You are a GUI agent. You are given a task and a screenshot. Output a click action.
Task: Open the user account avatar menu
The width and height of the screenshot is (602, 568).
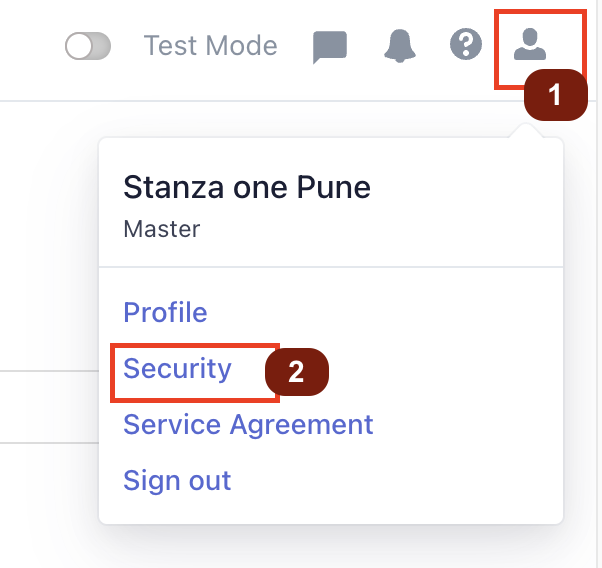[x=530, y=44]
